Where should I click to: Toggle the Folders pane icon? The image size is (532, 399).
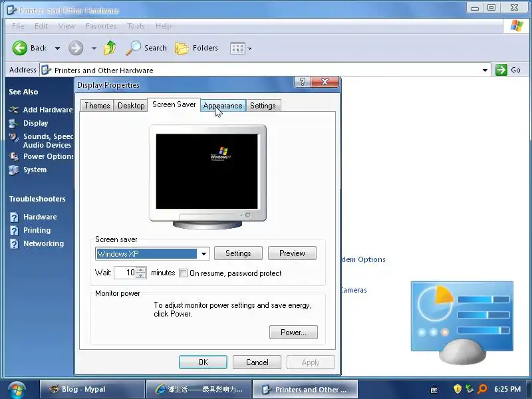[182, 48]
